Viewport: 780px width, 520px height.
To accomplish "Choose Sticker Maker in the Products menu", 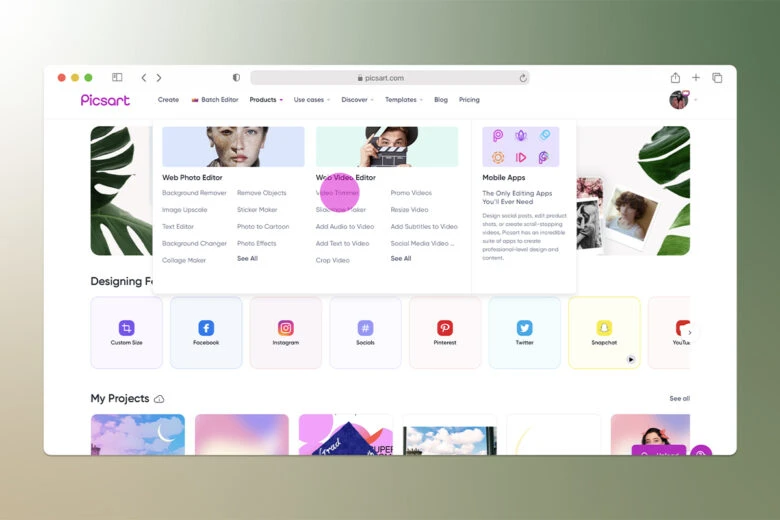I will click(x=257, y=210).
